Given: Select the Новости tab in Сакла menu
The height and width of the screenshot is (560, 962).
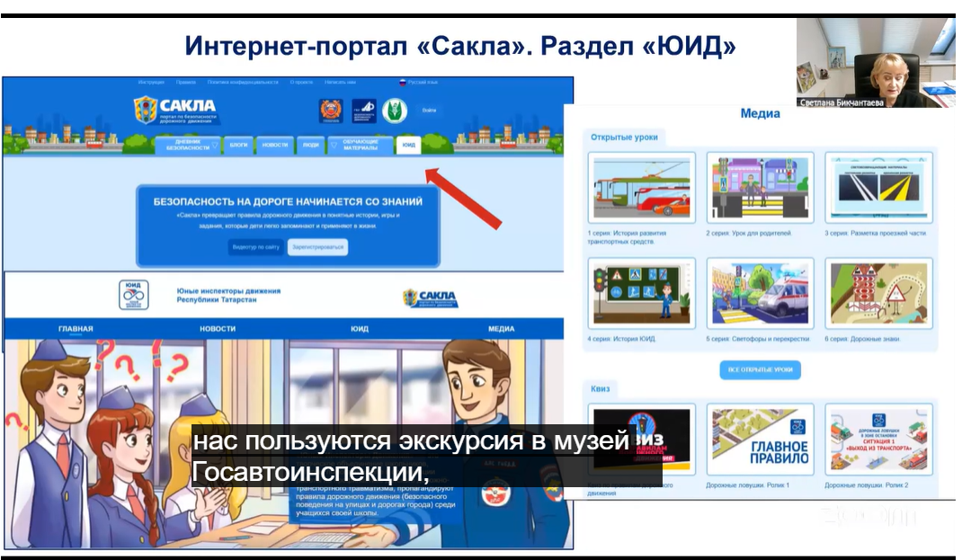Looking at the screenshot, I should coord(274,145).
